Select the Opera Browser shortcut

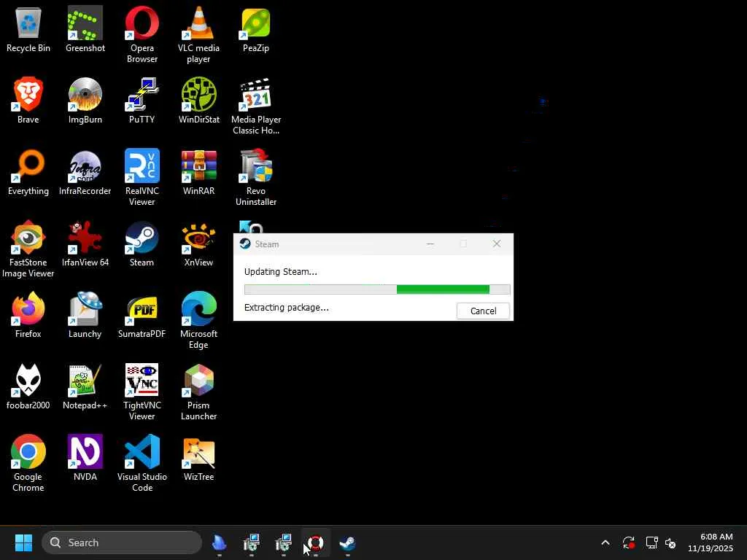click(x=142, y=35)
